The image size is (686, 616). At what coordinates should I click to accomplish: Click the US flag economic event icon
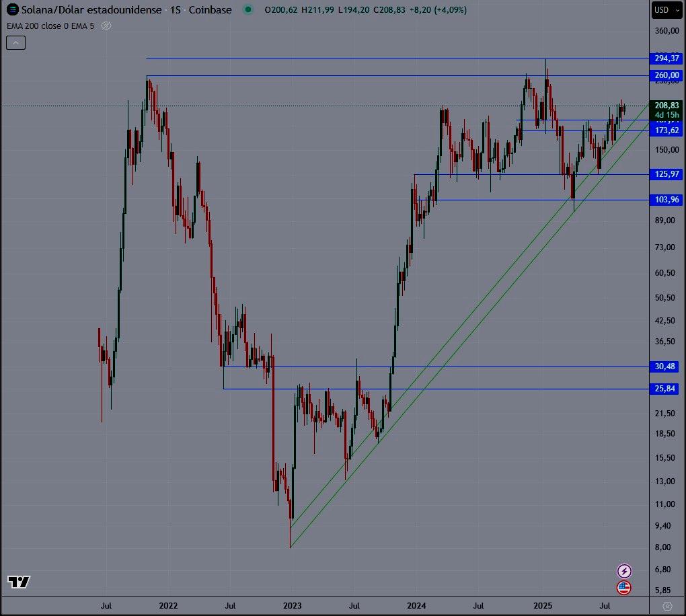(x=624, y=587)
